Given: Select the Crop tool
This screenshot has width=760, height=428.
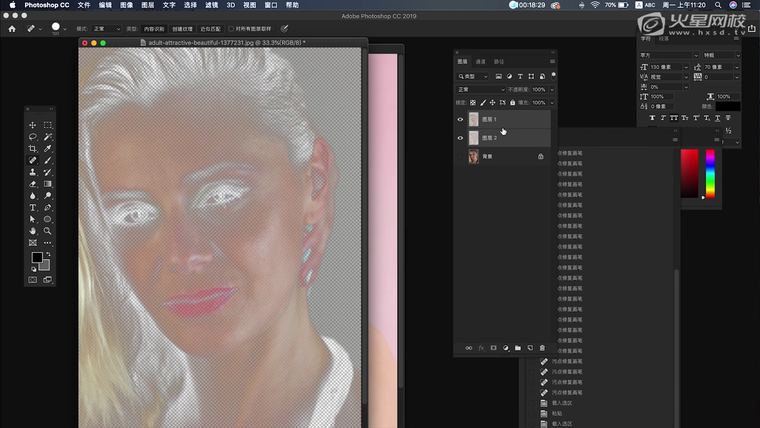Looking at the screenshot, I should click(x=33, y=148).
